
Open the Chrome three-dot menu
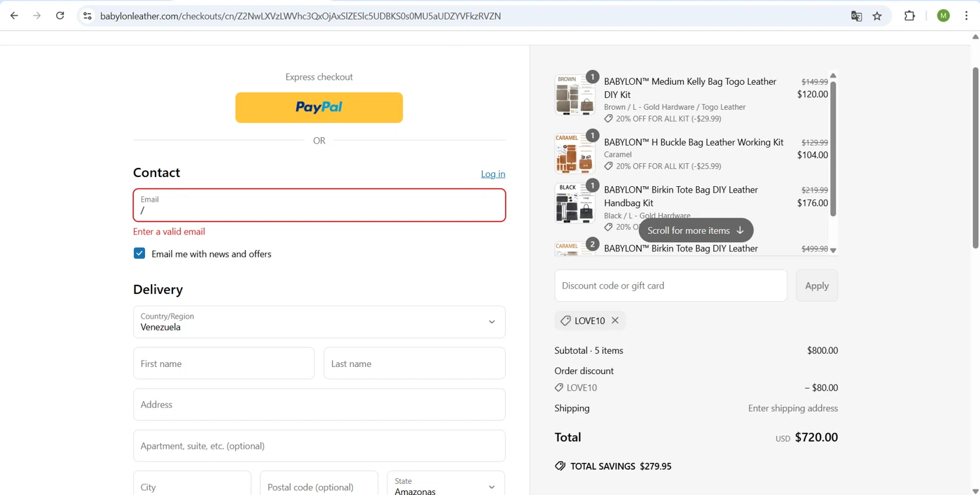(x=966, y=16)
